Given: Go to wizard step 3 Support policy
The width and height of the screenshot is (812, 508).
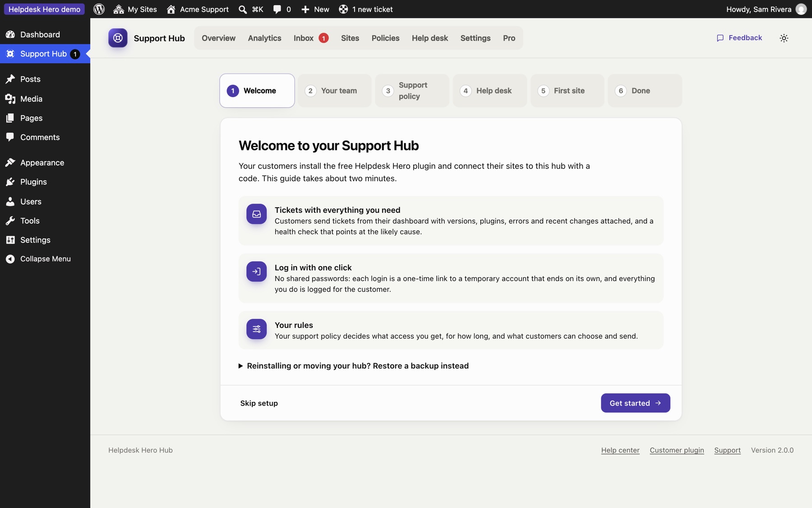Looking at the screenshot, I should click(412, 91).
